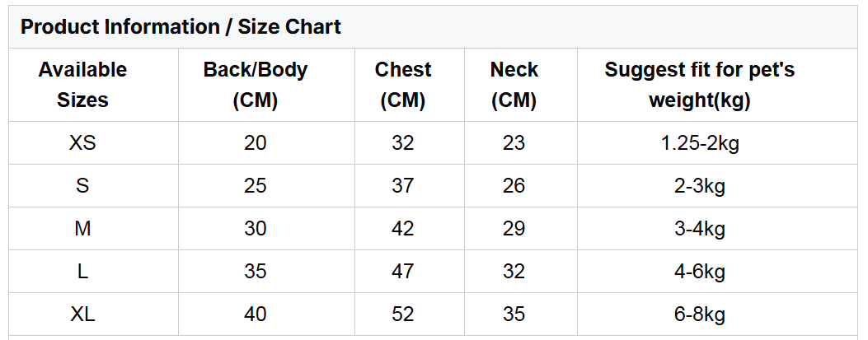Click chest measurement 52
This screenshot has width=868, height=340.
pyautogui.click(x=403, y=314)
